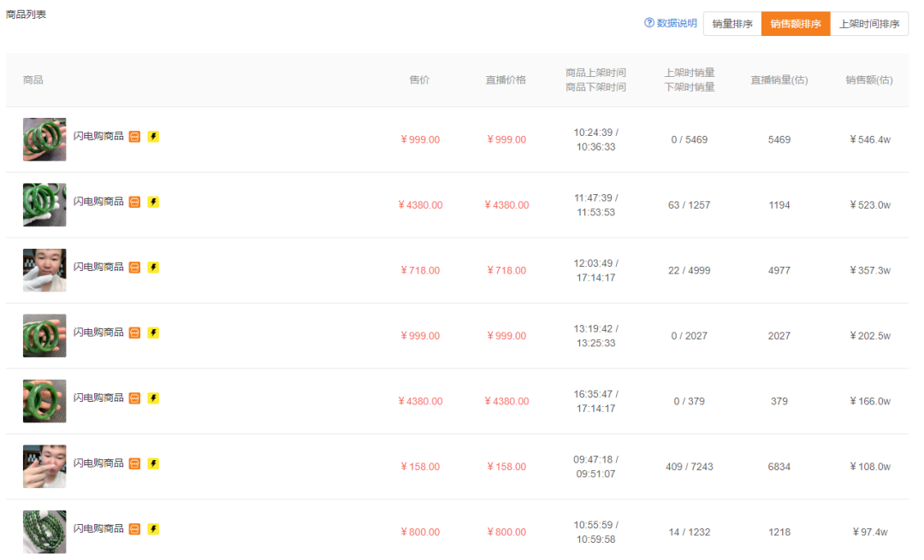This screenshot has height=560, width=924.
Task: Open the 闪电购商品 name in the ¥97.4w row
Action: 98,529
